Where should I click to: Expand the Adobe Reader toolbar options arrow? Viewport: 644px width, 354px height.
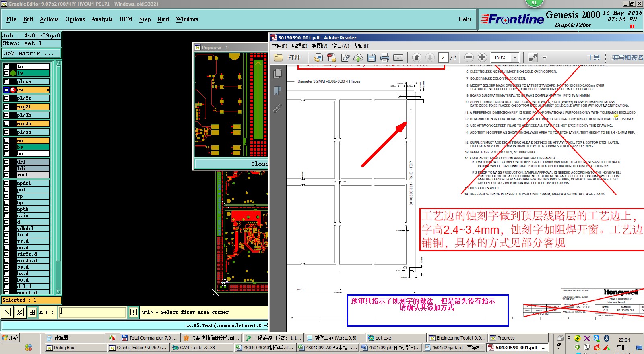[x=545, y=58]
